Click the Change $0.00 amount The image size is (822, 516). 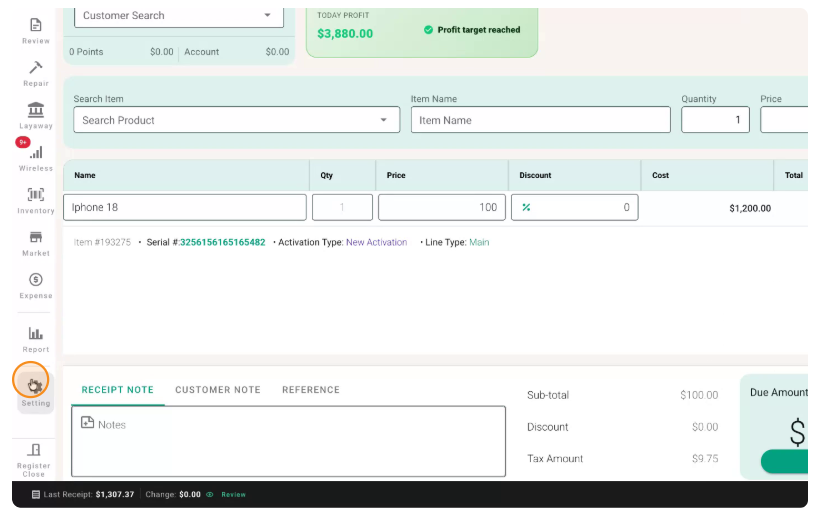coord(190,494)
